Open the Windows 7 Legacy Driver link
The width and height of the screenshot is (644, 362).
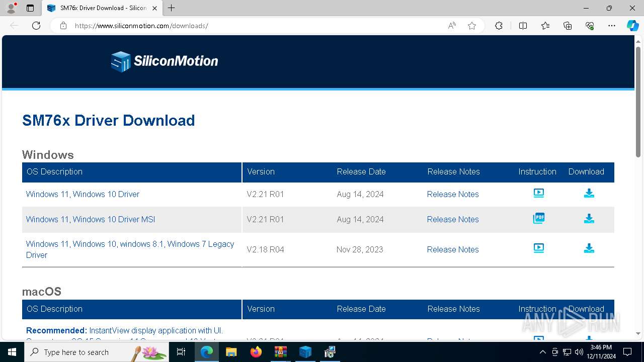pos(130,249)
